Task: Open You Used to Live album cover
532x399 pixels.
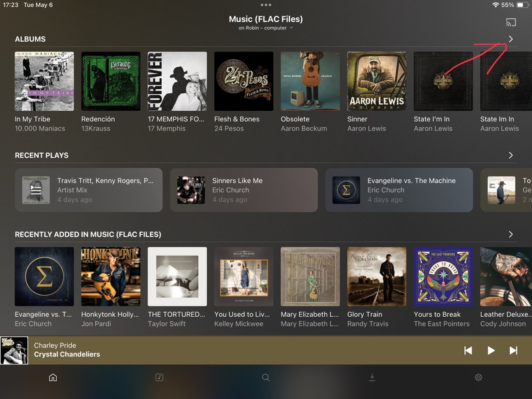Action: [x=244, y=276]
